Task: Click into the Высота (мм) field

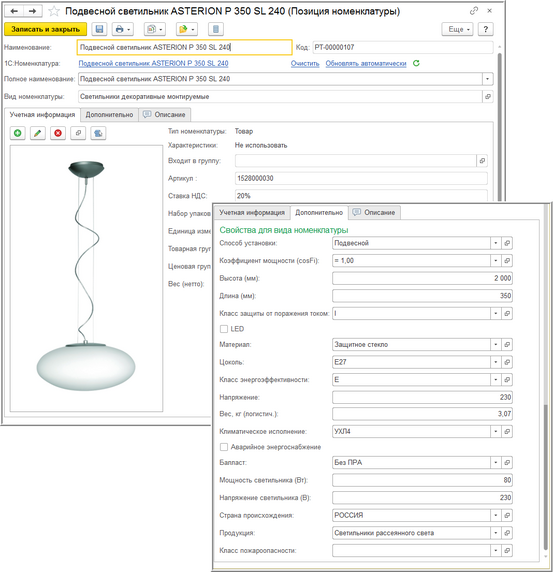Action: 422,278
